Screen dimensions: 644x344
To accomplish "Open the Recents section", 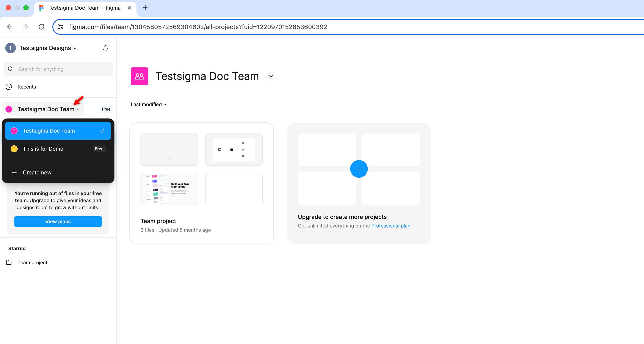I will 26,87.
